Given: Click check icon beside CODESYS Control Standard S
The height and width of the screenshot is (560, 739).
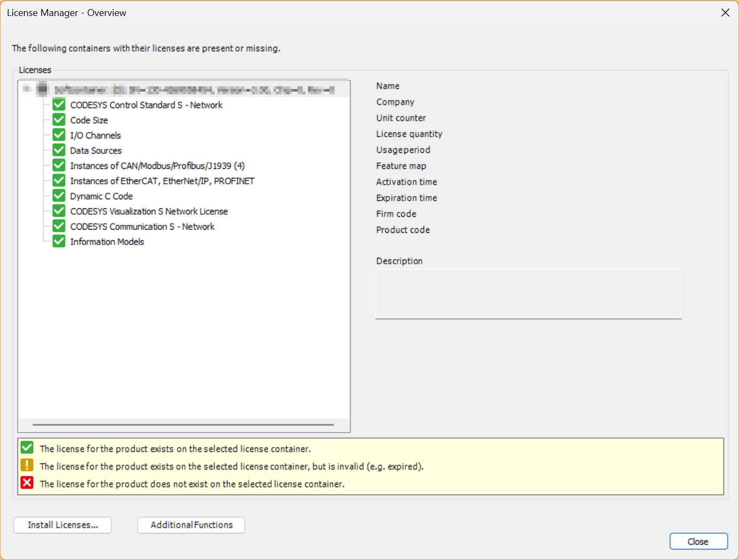Looking at the screenshot, I should tap(59, 104).
